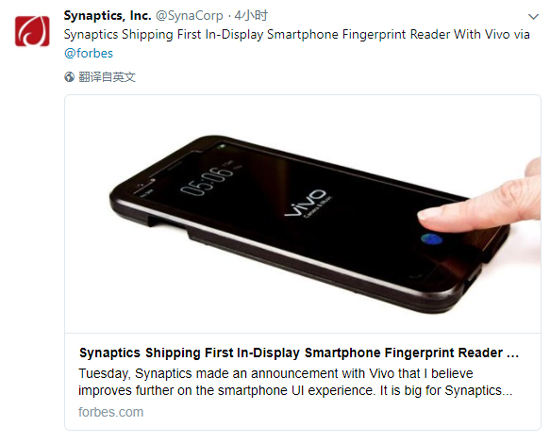
Task: Follow the @forbes mention link
Action: coord(88,53)
